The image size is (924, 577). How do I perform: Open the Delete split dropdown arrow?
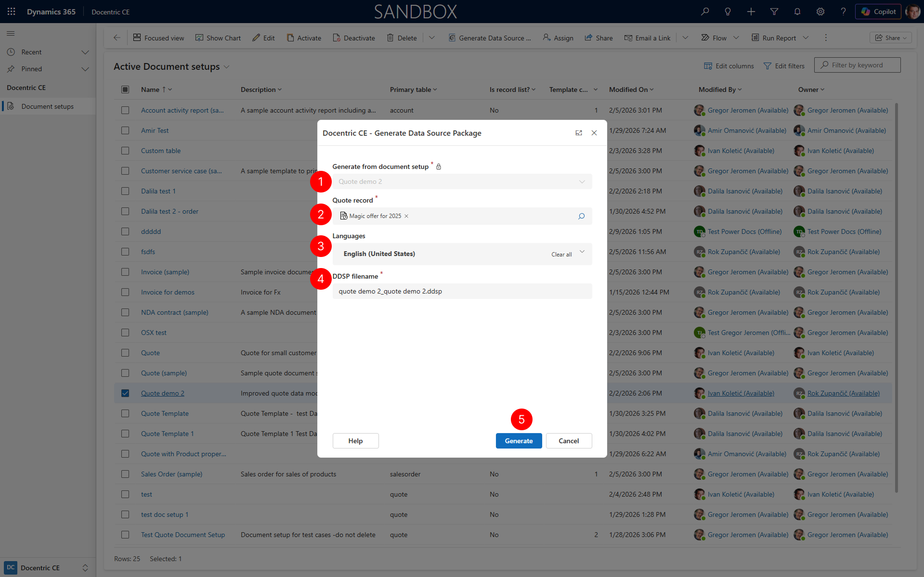point(432,38)
